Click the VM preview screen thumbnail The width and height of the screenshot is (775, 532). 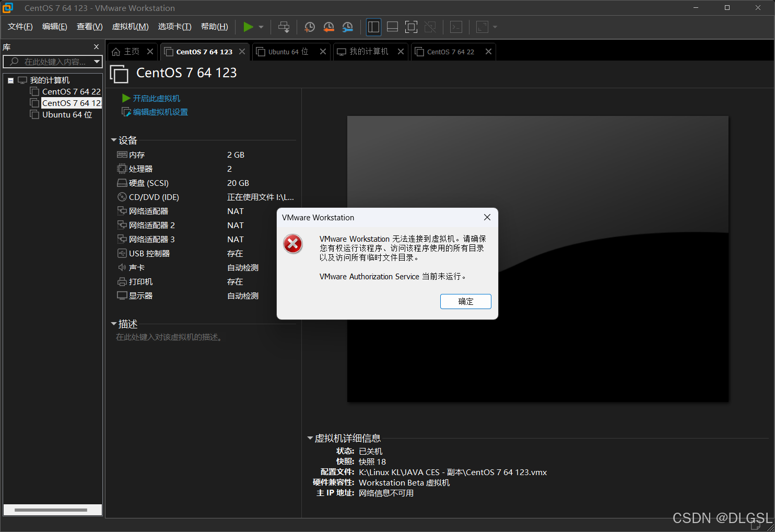[538, 259]
